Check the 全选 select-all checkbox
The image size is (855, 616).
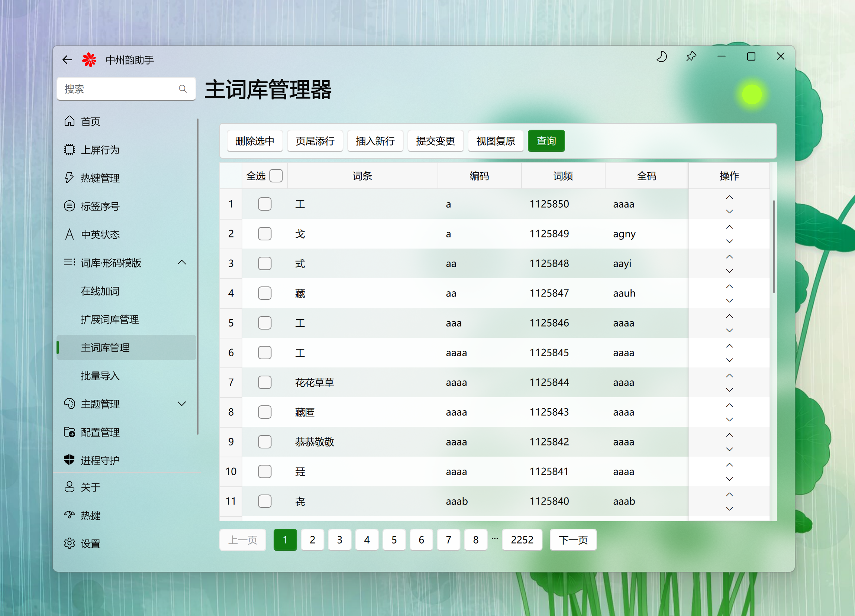pyautogui.click(x=276, y=176)
